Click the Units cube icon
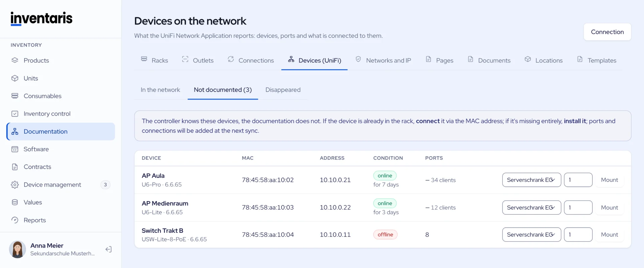This screenshot has height=268, width=644. point(15,78)
